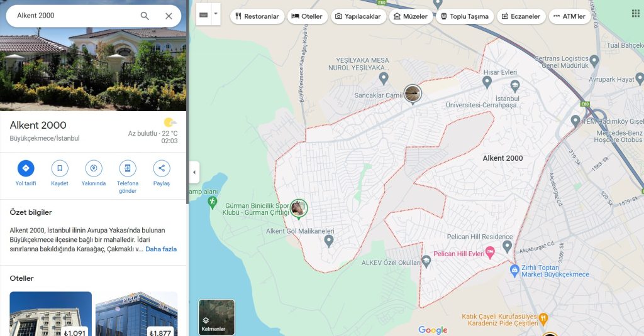Image resolution: width=644 pixels, height=336 pixels.
Task: Send place to phone (Telefona gönder)
Action: coord(128,177)
